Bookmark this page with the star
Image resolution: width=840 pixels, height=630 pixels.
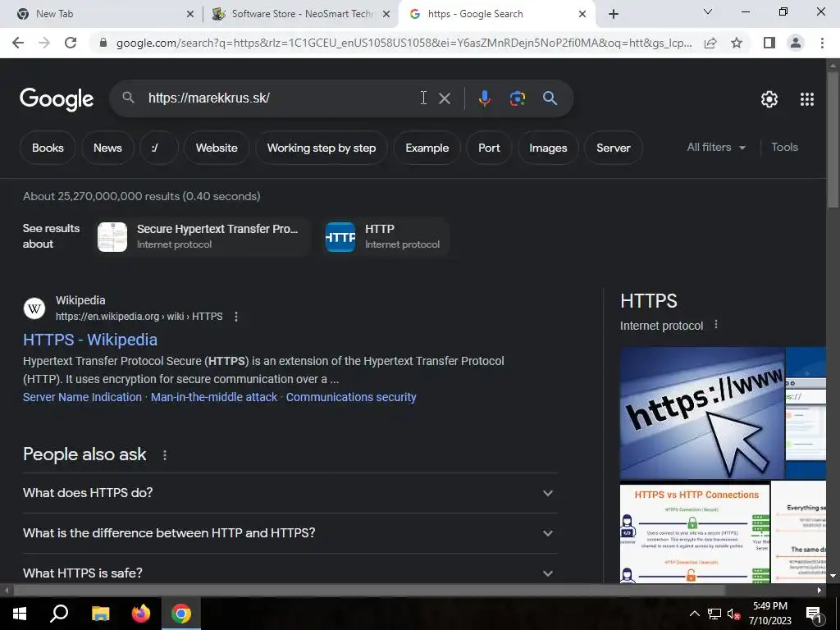click(x=737, y=43)
